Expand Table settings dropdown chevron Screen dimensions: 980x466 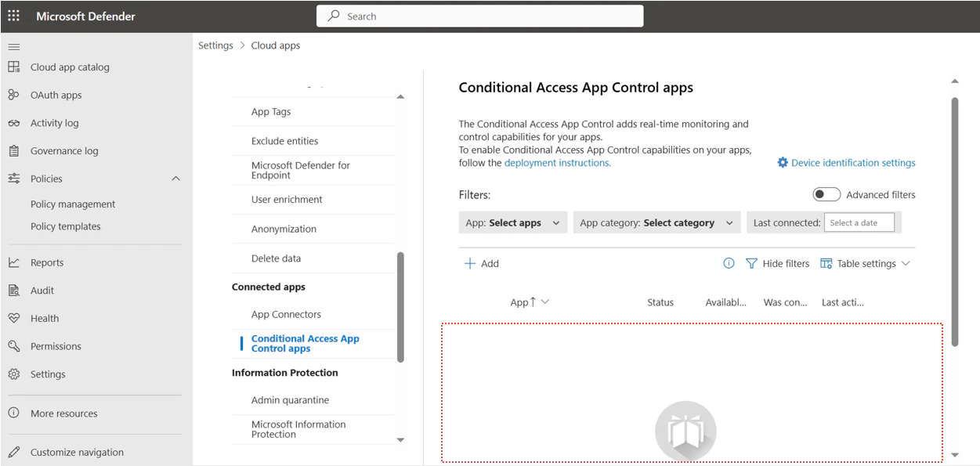pyautogui.click(x=906, y=263)
